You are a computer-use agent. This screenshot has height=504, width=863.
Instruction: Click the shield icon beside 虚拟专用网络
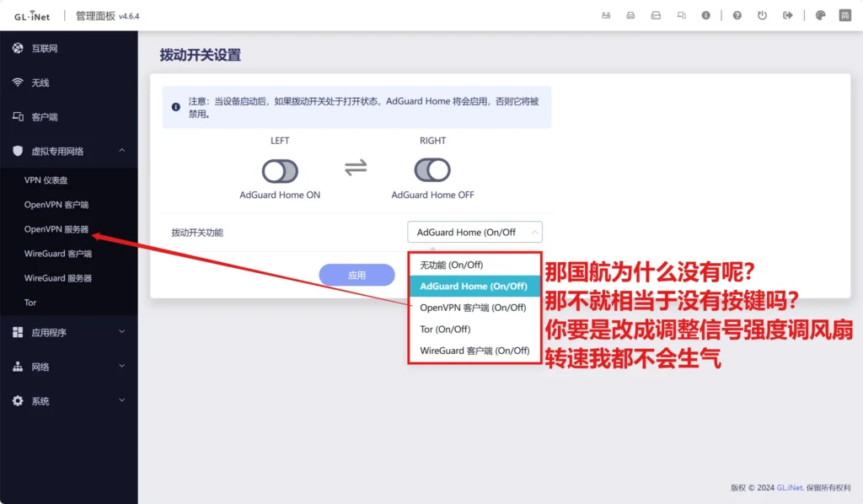(x=18, y=151)
